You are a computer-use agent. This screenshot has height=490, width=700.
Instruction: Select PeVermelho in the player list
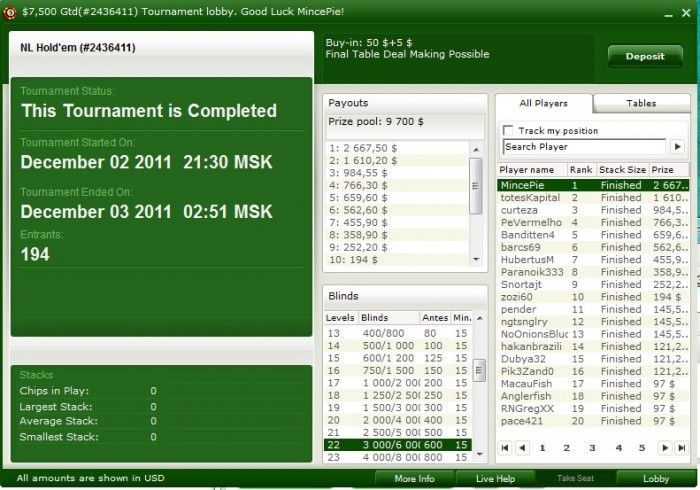(593, 222)
